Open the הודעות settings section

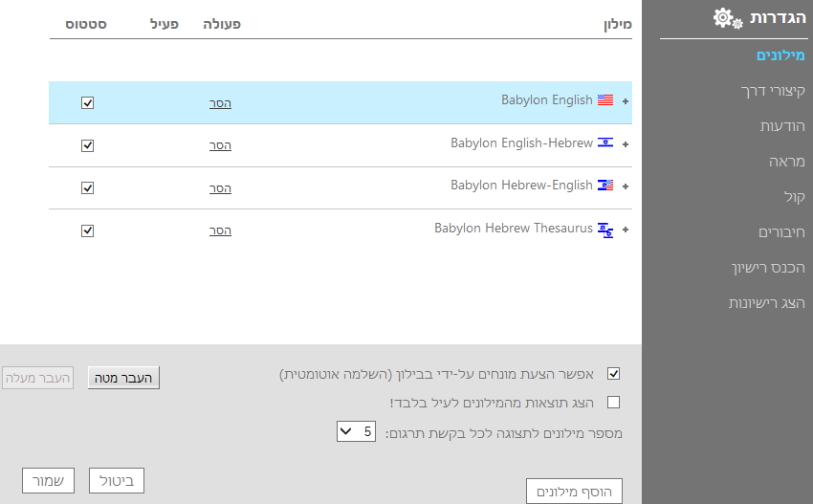coord(782,126)
